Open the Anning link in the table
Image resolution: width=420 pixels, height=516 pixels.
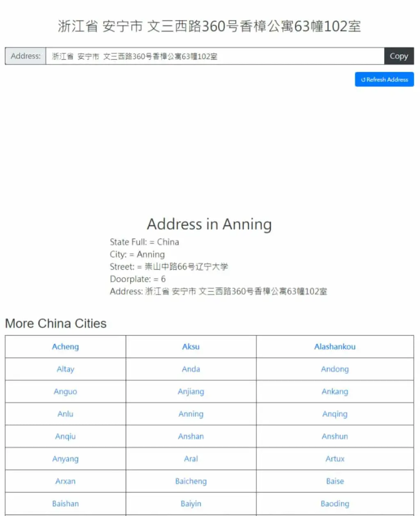tap(191, 414)
